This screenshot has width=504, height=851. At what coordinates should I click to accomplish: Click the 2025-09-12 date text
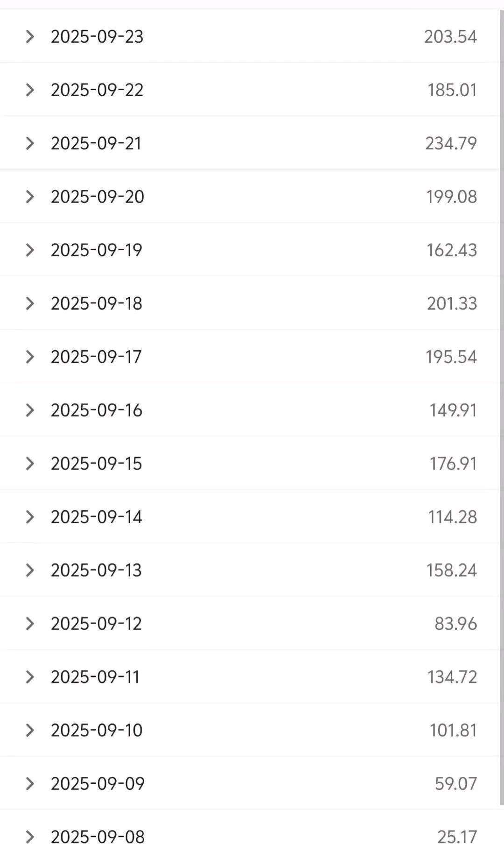coord(96,624)
